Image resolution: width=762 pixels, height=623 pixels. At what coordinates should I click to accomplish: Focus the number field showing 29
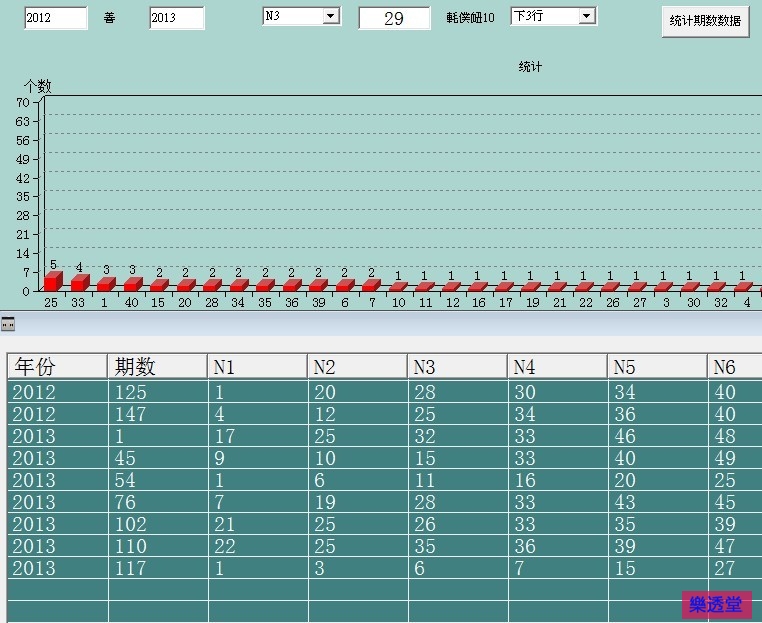(394, 19)
